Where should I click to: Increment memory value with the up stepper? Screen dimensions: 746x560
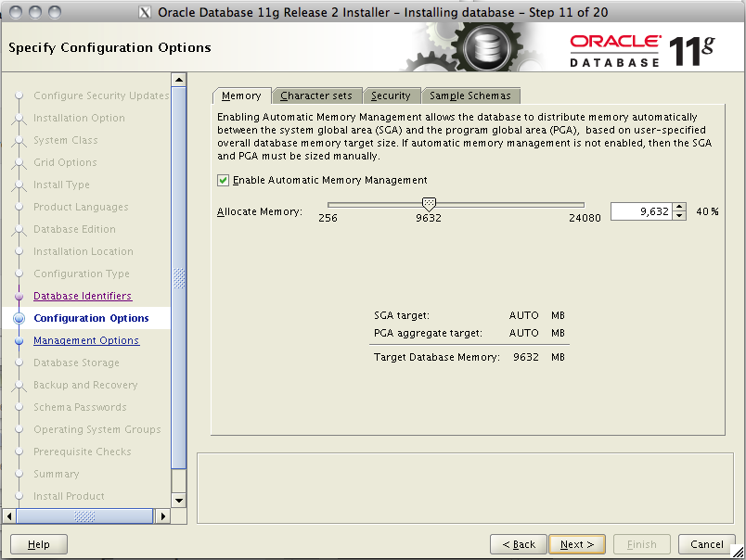coord(677,206)
